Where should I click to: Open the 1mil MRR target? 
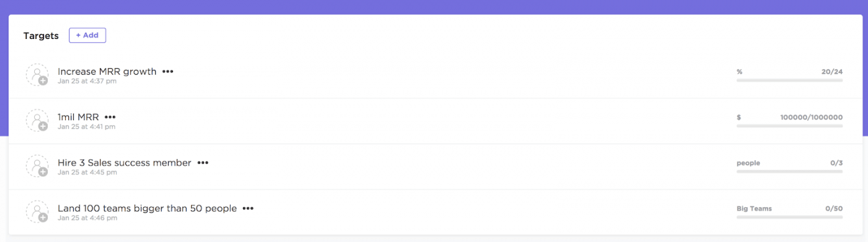pos(78,117)
